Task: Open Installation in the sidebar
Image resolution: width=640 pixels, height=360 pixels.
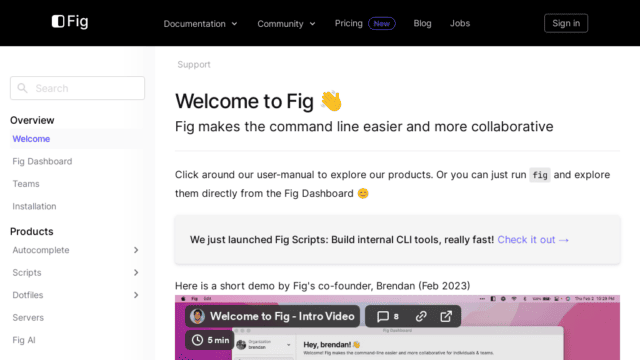Action: pyautogui.click(x=34, y=206)
